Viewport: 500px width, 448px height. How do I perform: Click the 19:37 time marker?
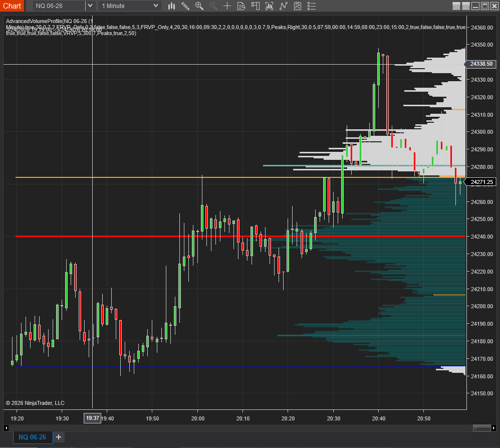point(93,418)
